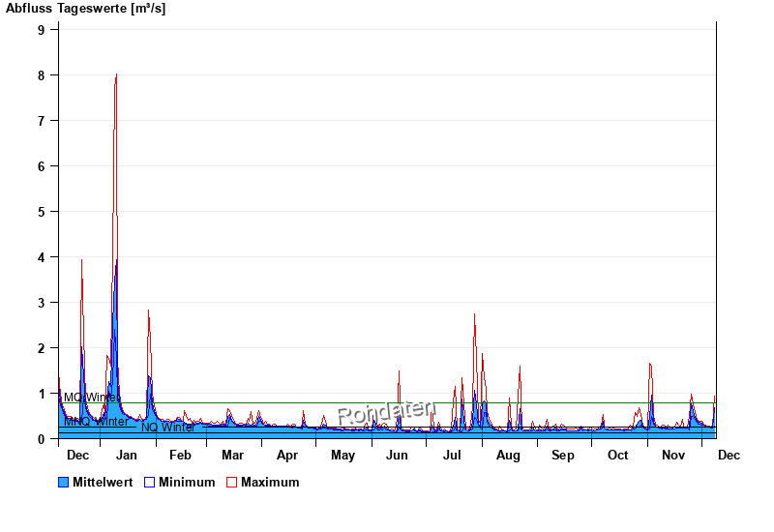This screenshot has width=774, height=532.
Task: Select the Mittelwert legend label
Action: click(103, 482)
